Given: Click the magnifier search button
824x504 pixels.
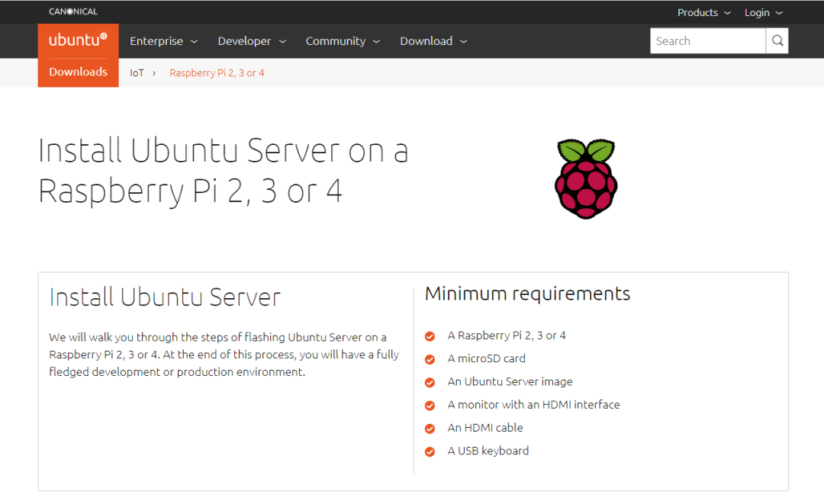Looking at the screenshot, I should point(777,41).
